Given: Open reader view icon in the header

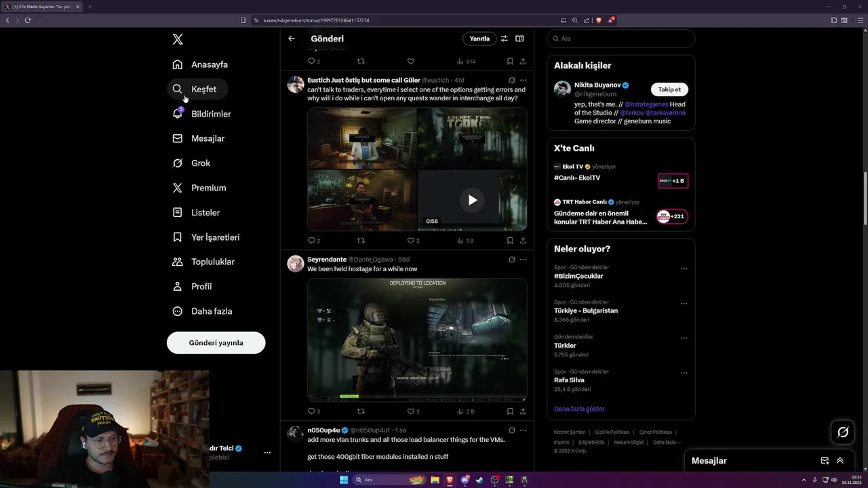Looking at the screenshot, I should [x=519, y=39].
